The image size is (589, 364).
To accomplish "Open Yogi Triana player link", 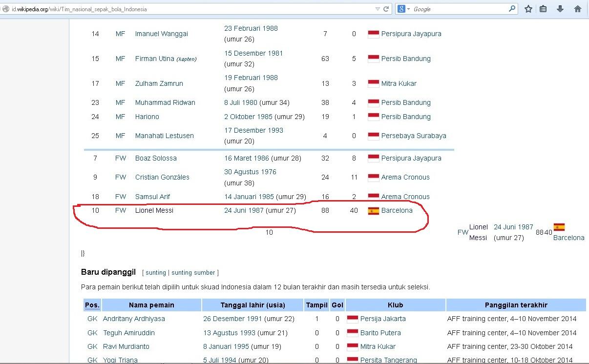I will [120, 360].
